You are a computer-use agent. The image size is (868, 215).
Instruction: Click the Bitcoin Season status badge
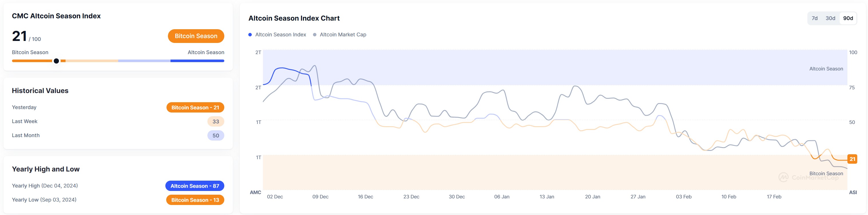[x=196, y=36]
